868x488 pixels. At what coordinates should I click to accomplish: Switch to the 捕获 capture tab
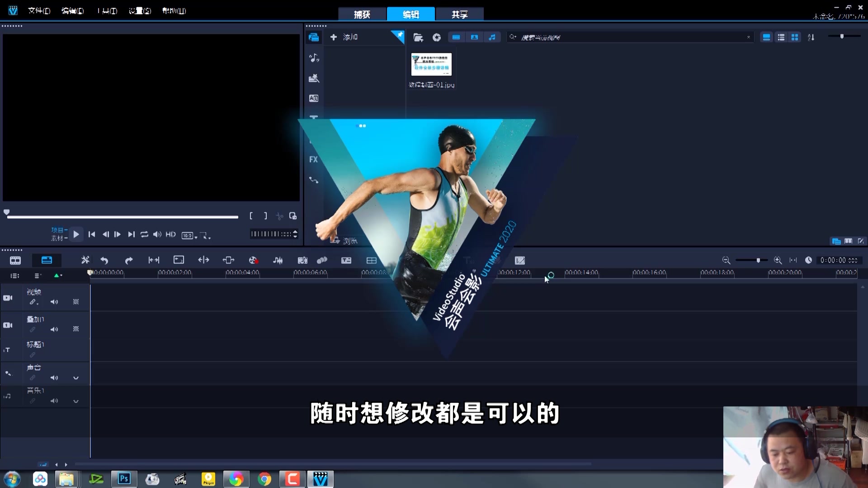coord(363,14)
